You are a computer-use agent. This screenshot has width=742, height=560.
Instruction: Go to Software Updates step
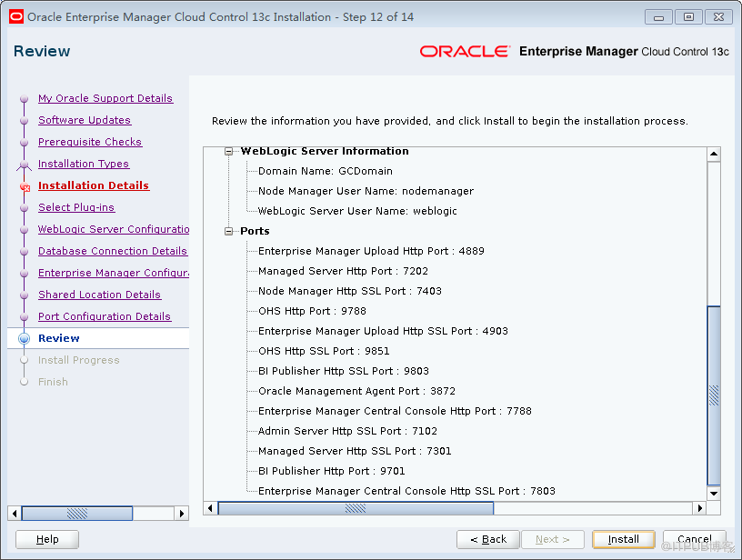click(85, 120)
